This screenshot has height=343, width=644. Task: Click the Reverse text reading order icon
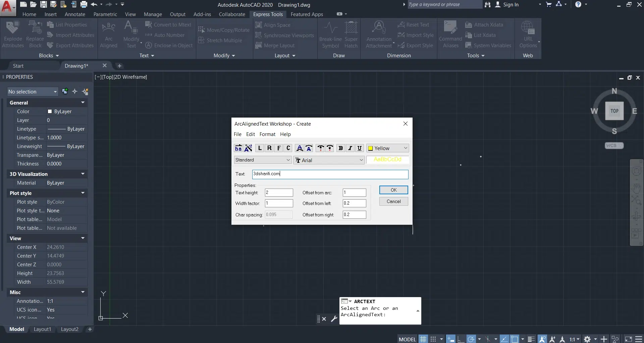pyautogui.click(x=238, y=148)
